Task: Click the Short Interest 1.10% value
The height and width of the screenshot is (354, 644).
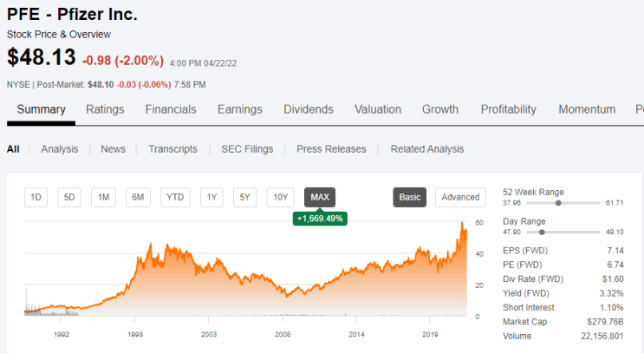Action: pyautogui.click(x=612, y=307)
